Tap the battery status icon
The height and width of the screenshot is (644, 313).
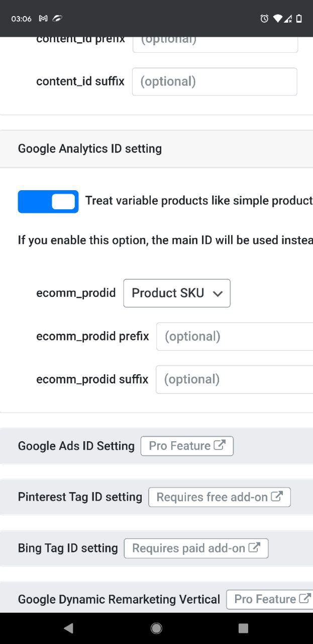pos(299,19)
